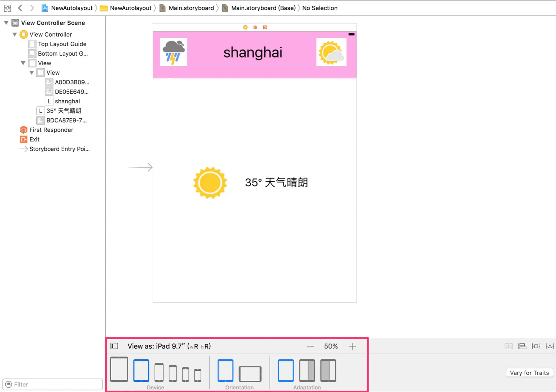Open the Align constraints tool

(x=522, y=346)
